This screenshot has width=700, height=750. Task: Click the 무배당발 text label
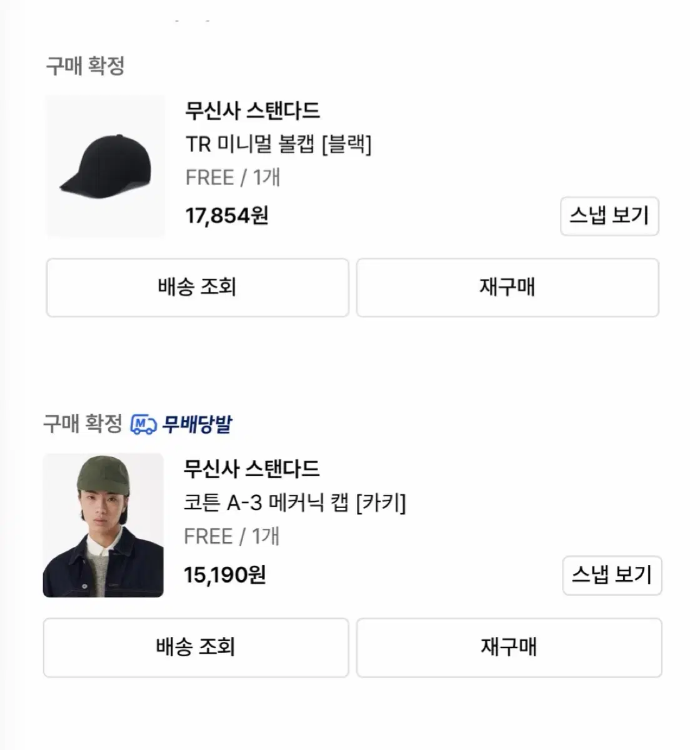pyautogui.click(x=197, y=425)
